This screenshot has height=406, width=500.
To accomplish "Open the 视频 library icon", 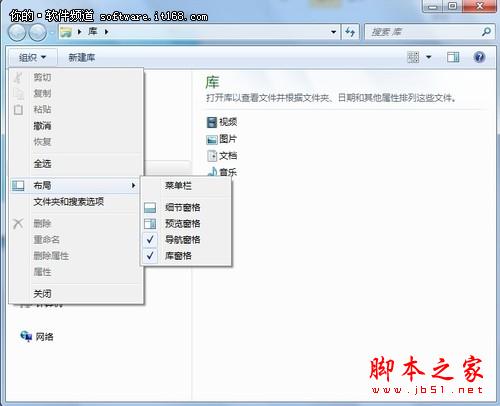I will pos(212,122).
